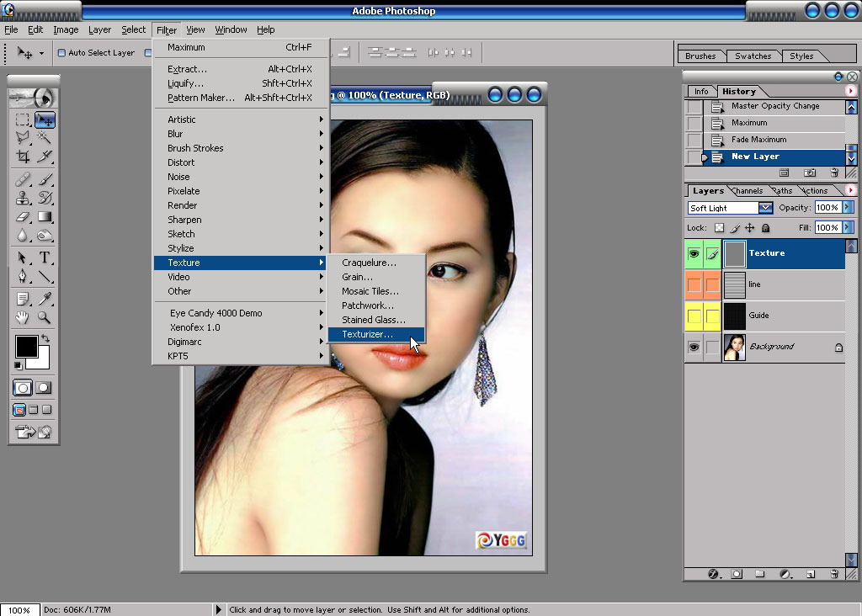The height and width of the screenshot is (616, 862).
Task: Reset default foreground and background colors
Action: click(19, 365)
